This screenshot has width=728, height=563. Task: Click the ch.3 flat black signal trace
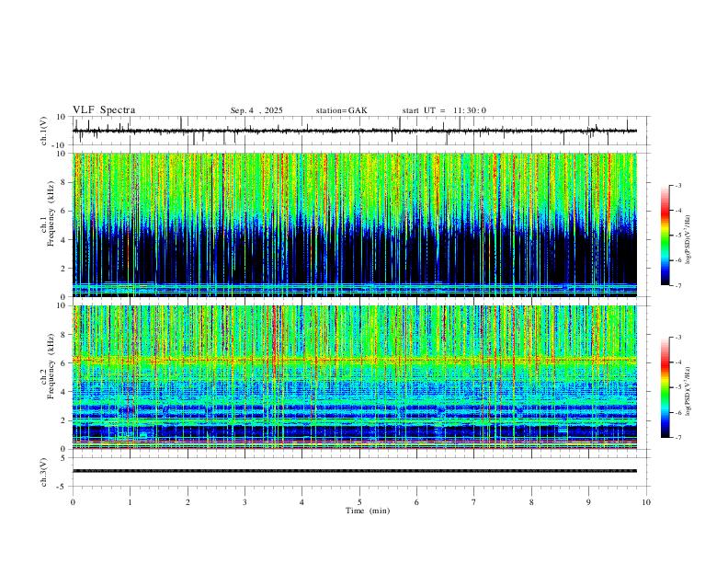355,471
